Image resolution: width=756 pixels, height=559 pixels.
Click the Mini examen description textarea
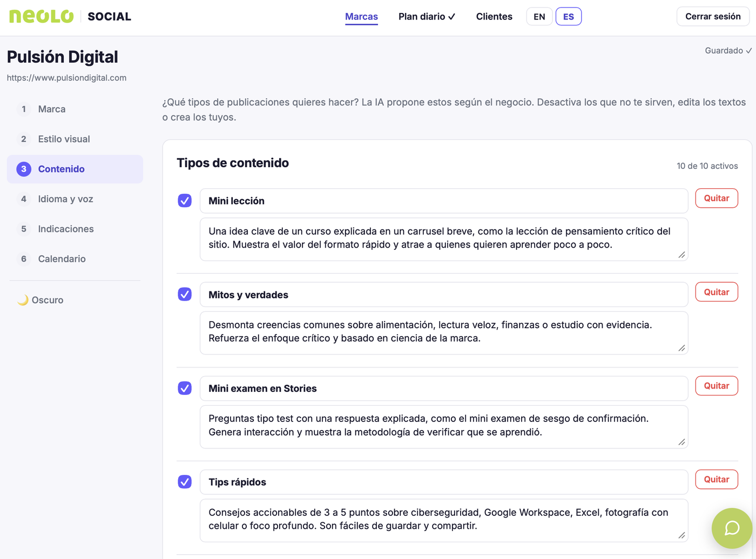(444, 427)
